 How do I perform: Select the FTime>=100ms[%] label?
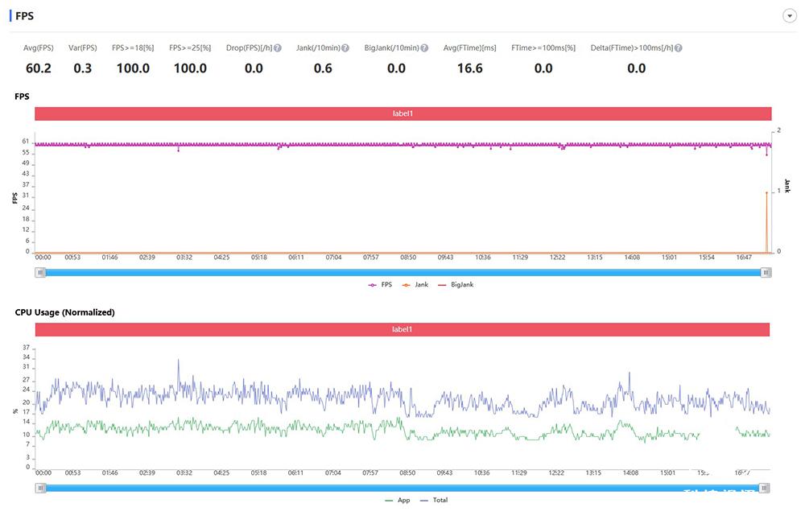coord(543,47)
